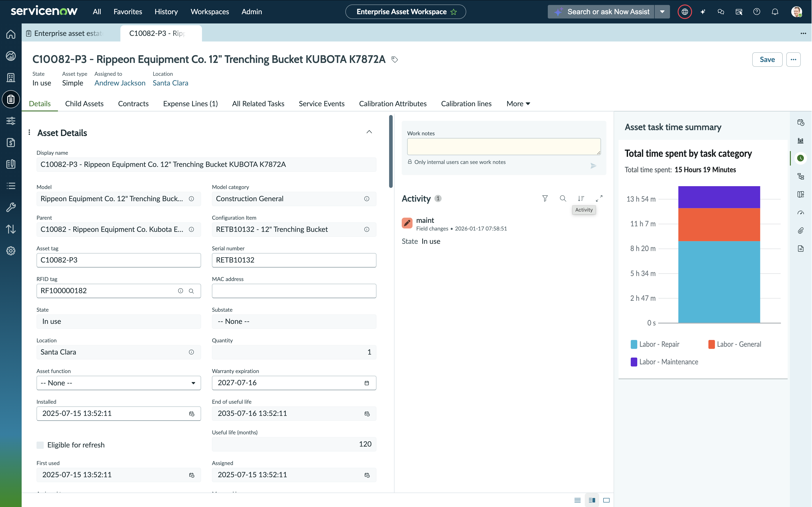This screenshot has height=507, width=812.
Task: Switch to full-width panel layout view
Action: (606, 500)
